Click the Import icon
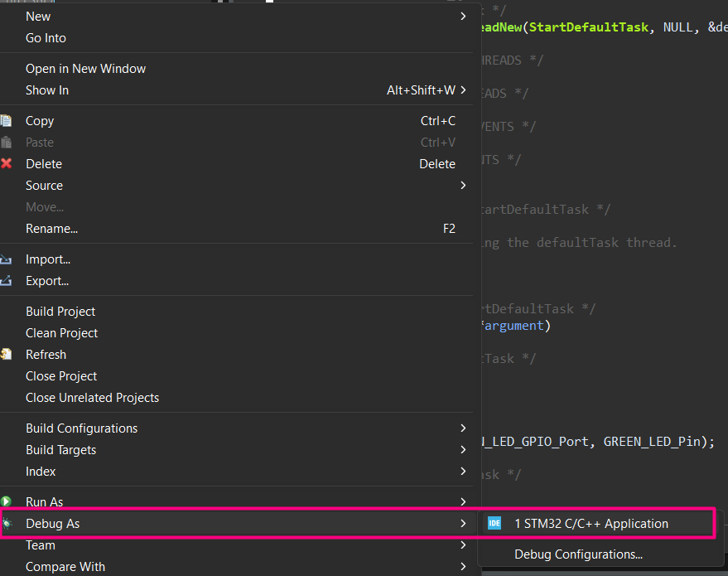 [7, 259]
